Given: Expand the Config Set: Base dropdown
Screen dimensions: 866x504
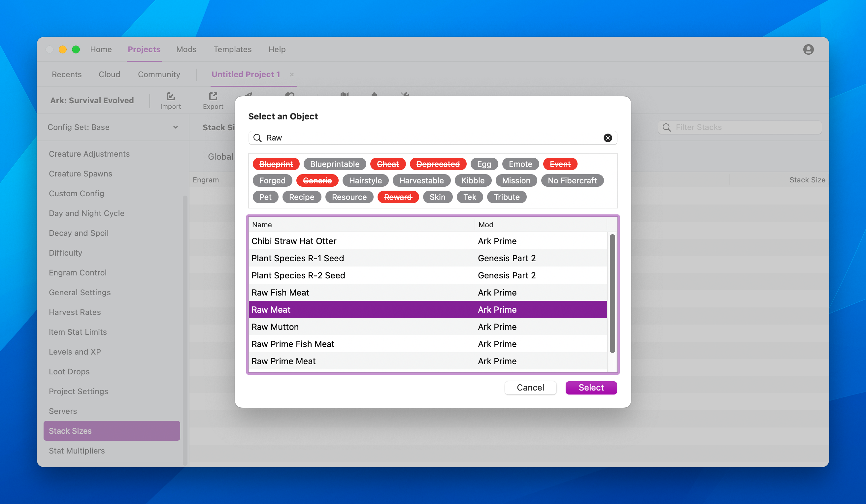Looking at the screenshot, I should click(175, 127).
